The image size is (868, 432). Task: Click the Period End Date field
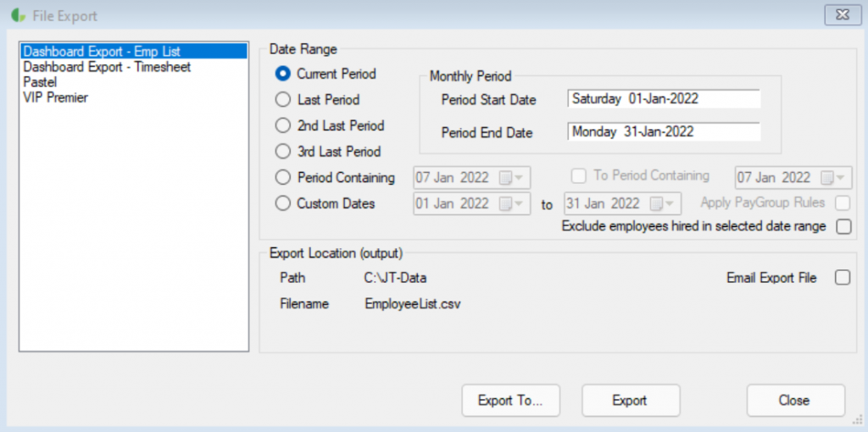point(664,132)
